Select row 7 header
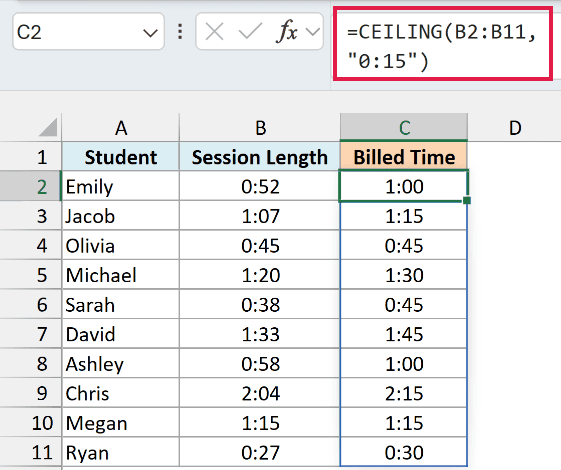 [31, 334]
